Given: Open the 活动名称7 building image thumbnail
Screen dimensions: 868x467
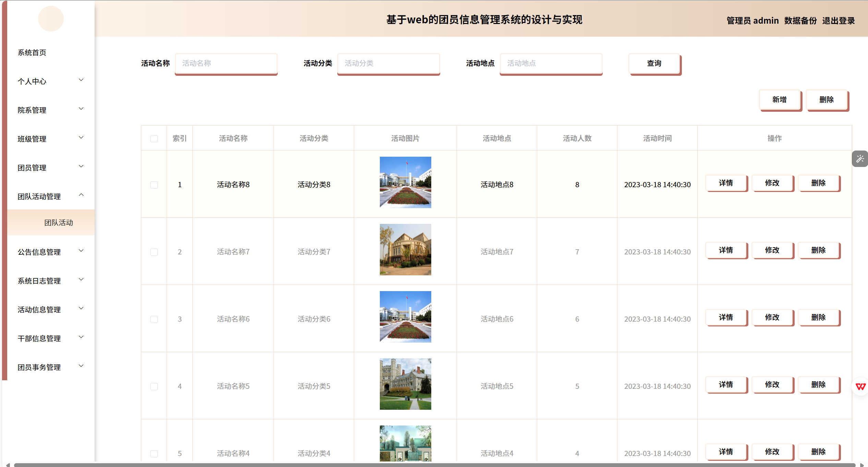Looking at the screenshot, I should point(405,249).
